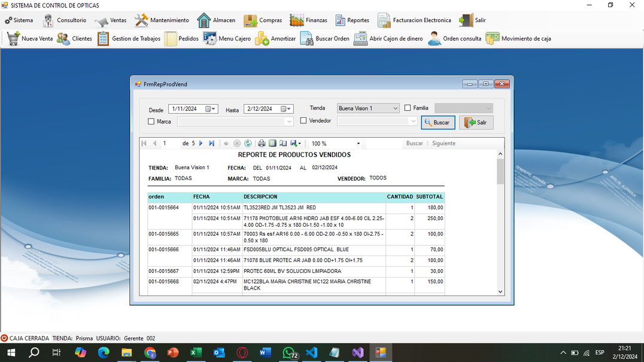Open Gestion de Trabajos clipboard icon
Image resolution: width=644 pixels, height=362 pixels.
(103, 38)
